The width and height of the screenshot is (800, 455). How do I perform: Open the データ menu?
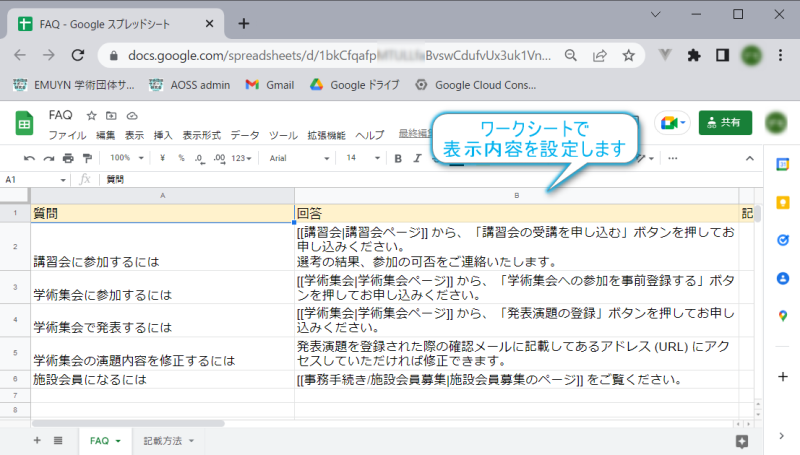[x=244, y=135]
